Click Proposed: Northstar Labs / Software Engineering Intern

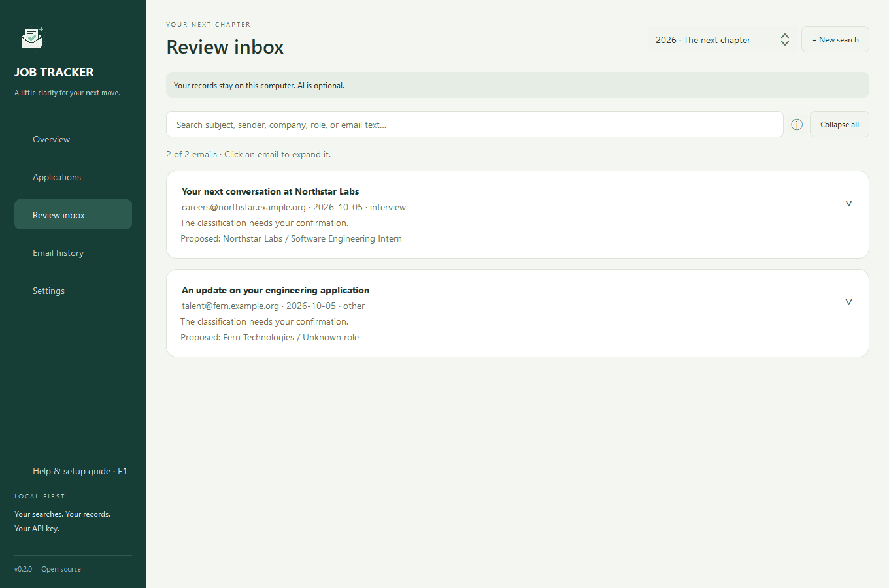(x=292, y=238)
